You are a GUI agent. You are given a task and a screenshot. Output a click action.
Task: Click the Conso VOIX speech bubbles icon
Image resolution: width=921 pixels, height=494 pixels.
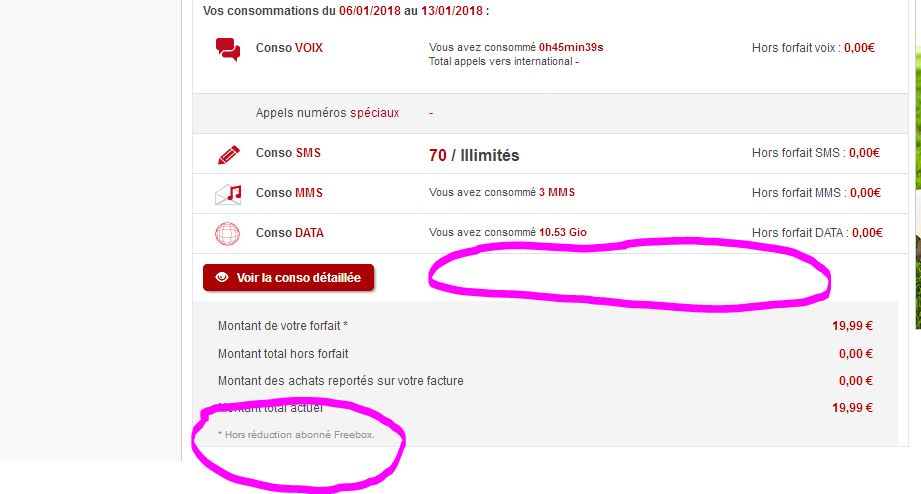[228, 49]
